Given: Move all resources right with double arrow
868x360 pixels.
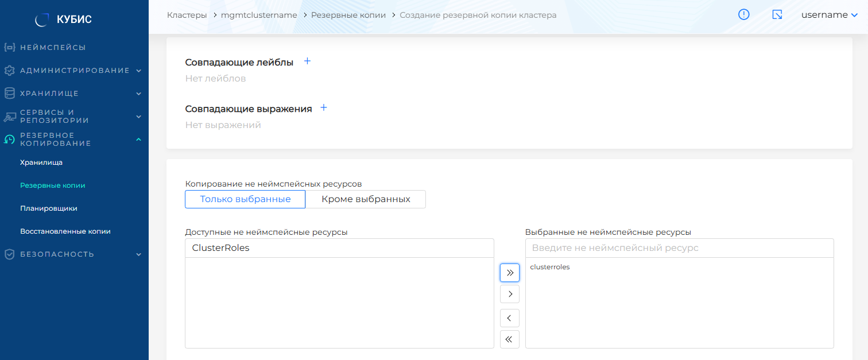Looking at the screenshot, I should coord(509,273).
